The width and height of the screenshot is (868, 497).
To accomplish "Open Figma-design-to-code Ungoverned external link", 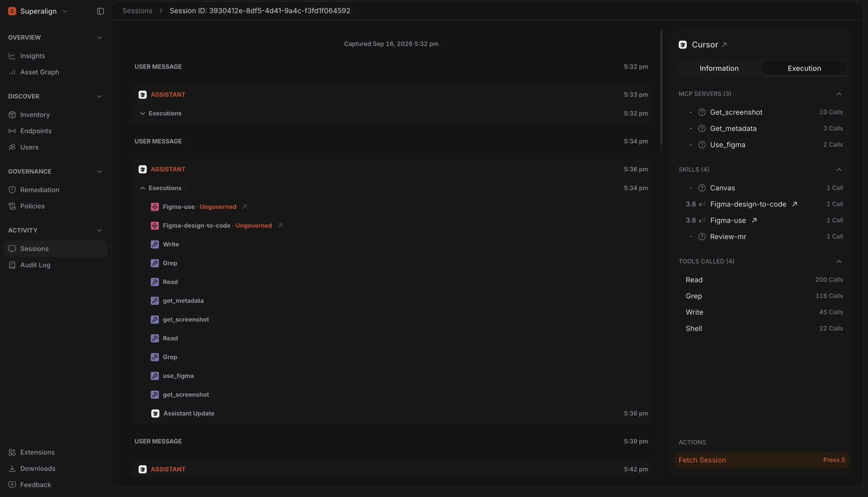I will pos(280,226).
